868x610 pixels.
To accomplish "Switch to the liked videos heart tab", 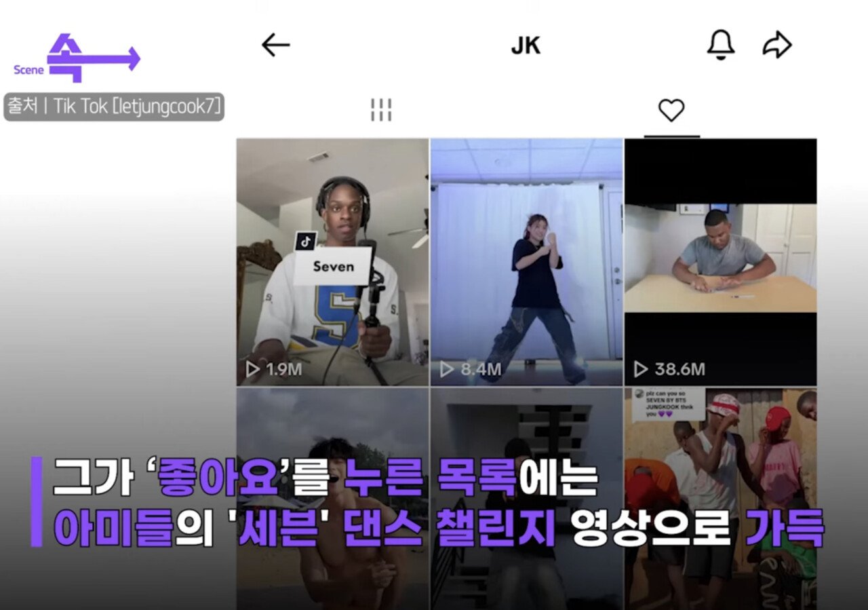I will click(x=671, y=110).
